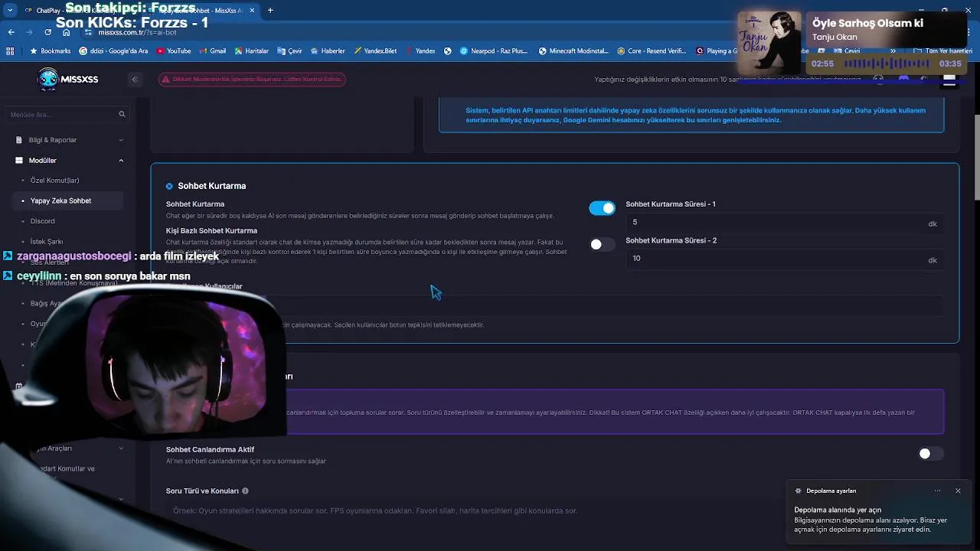Open the Discord module
Image resolution: width=980 pixels, height=551 pixels.
[42, 221]
